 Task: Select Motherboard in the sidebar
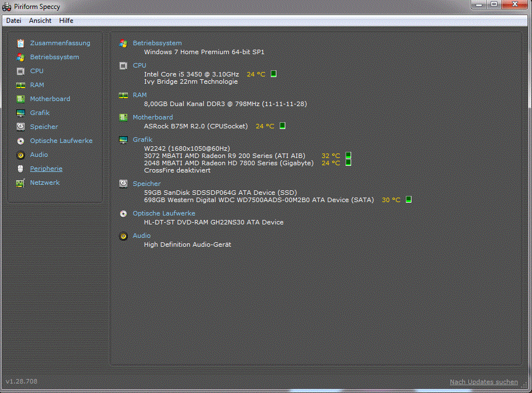click(x=50, y=99)
